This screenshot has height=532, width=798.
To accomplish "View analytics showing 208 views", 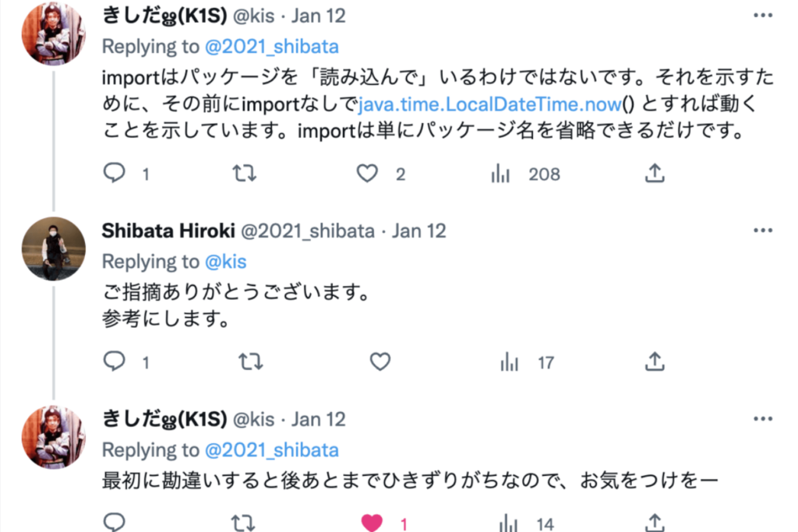I will click(500, 173).
